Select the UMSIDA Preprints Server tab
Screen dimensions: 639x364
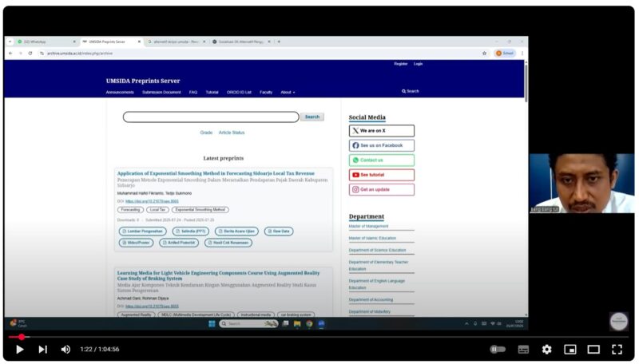tap(110, 42)
